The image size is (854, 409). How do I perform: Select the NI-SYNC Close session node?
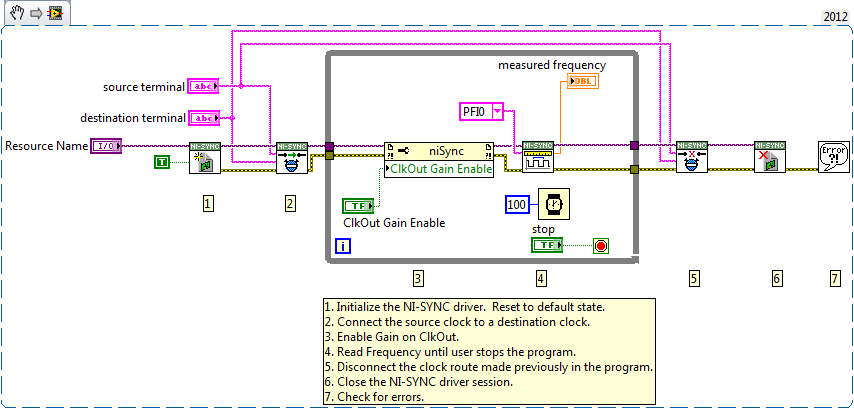[x=770, y=157]
